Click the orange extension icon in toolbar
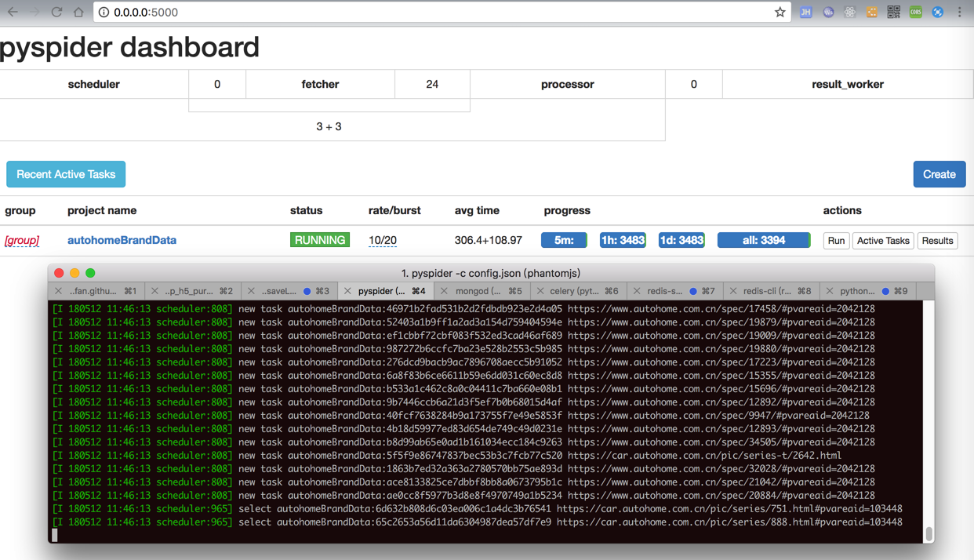 871,12
